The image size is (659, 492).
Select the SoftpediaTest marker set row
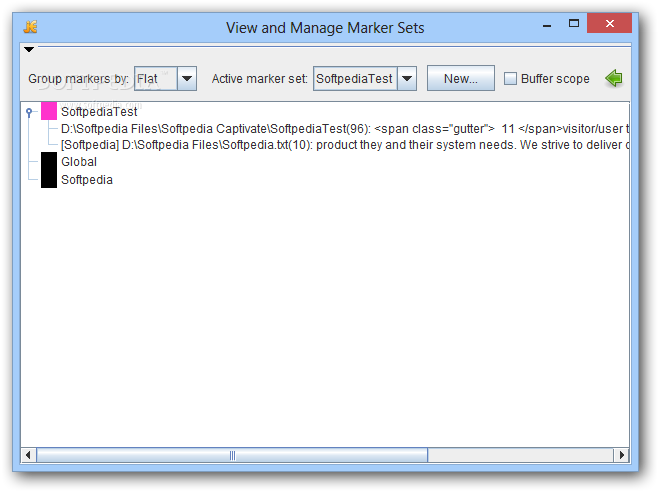99,112
